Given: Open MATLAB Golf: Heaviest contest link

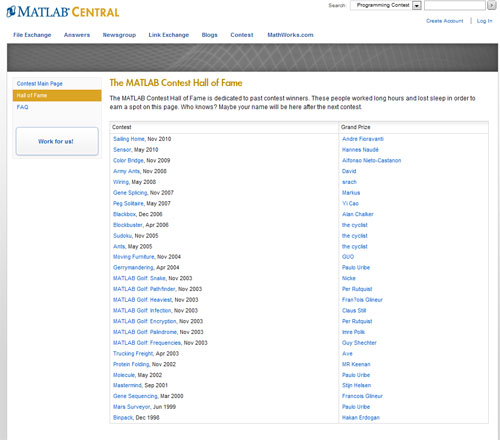Looking at the screenshot, I should [x=142, y=299].
